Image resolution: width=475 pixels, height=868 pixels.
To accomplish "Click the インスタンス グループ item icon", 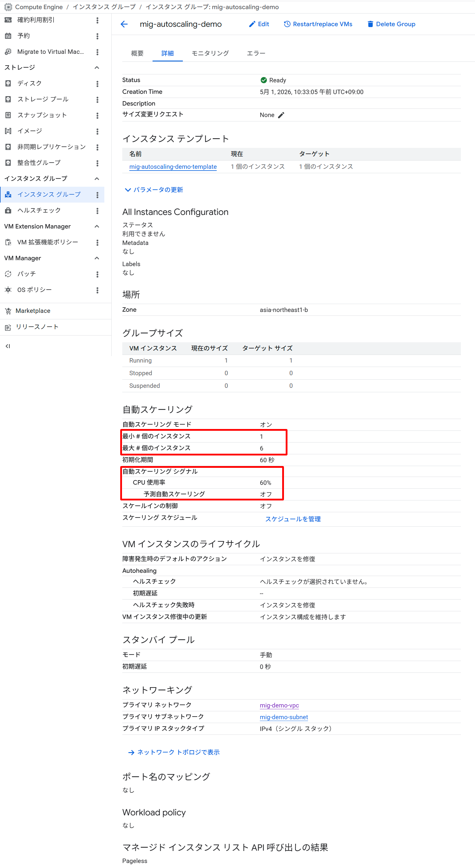I will (x=8, y=194).
